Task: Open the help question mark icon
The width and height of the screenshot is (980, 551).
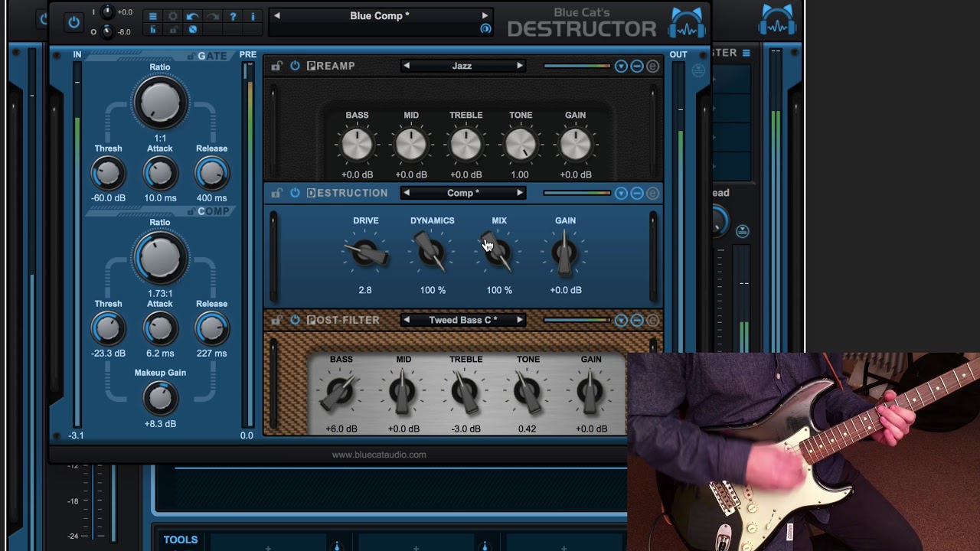Action: tap(233, 16)
